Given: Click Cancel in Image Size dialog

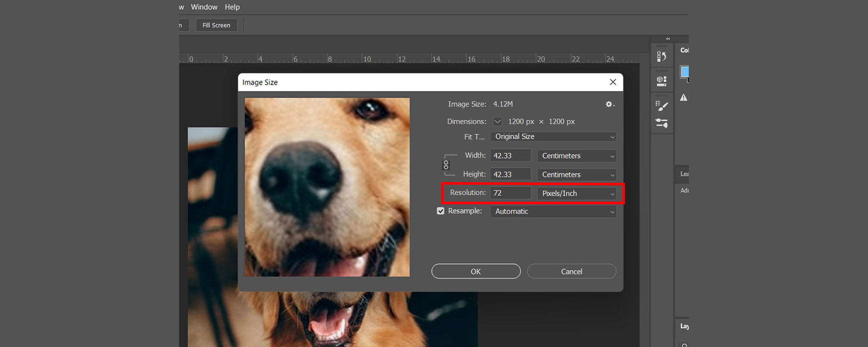Looking at the screenshot, I should tap(572, 271).
